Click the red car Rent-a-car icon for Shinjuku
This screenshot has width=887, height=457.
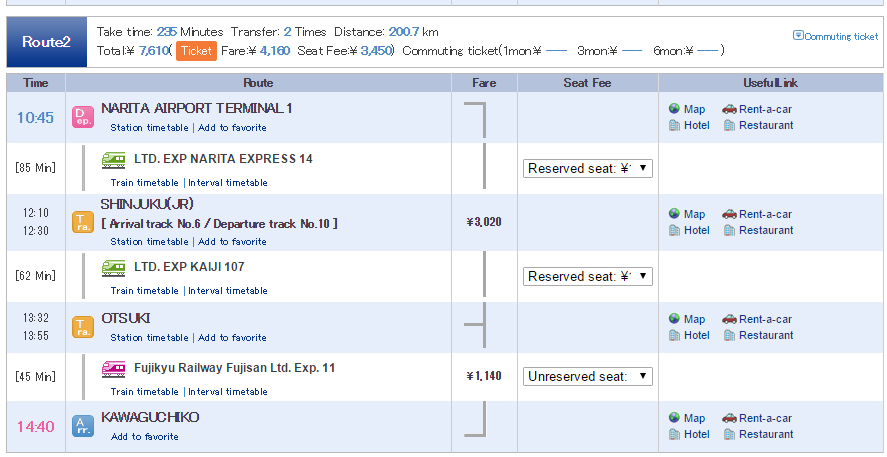click(729, 214)
